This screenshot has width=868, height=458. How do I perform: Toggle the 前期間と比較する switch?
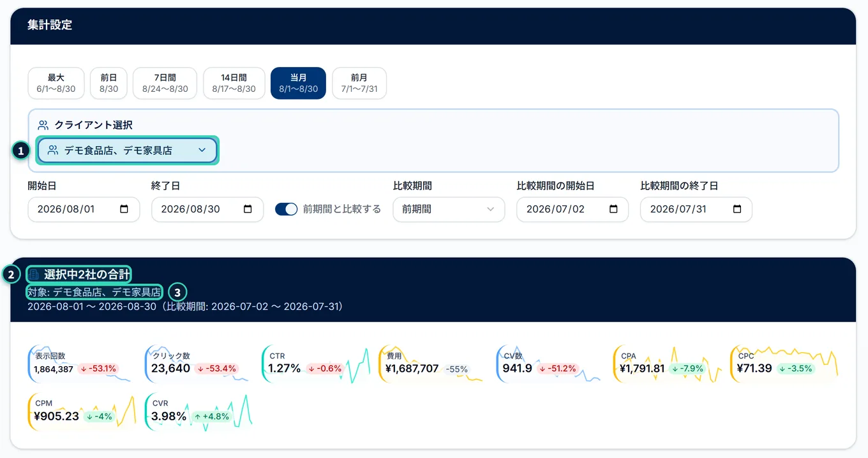click(x=287, y=209)
